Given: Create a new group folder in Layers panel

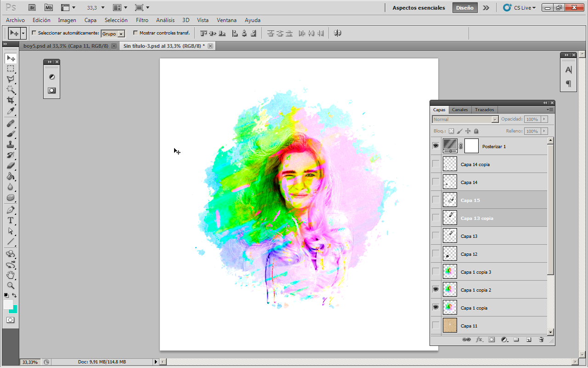Looking at the screenshot, I should (516, 339).
